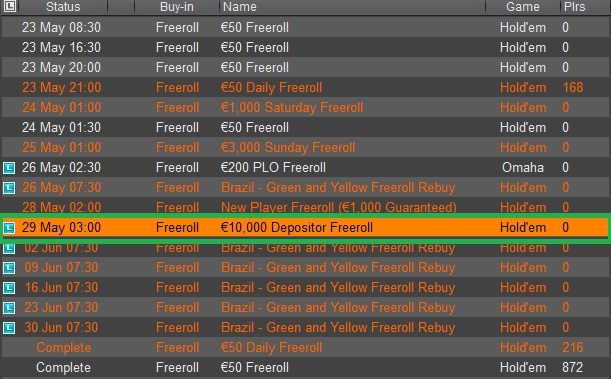The width and height of the screenshot is (611, 379).
Task: Click the blue icon beside 30 Jun 07:30
Action: [9, 328]
